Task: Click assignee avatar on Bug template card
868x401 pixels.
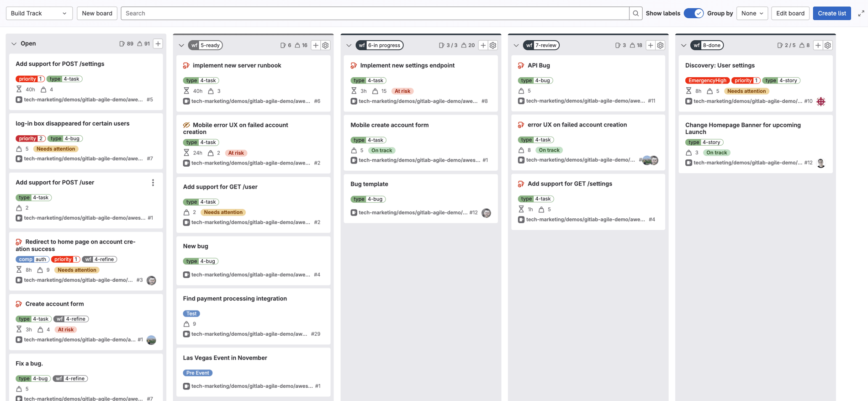Action: [x=486, y=213]
